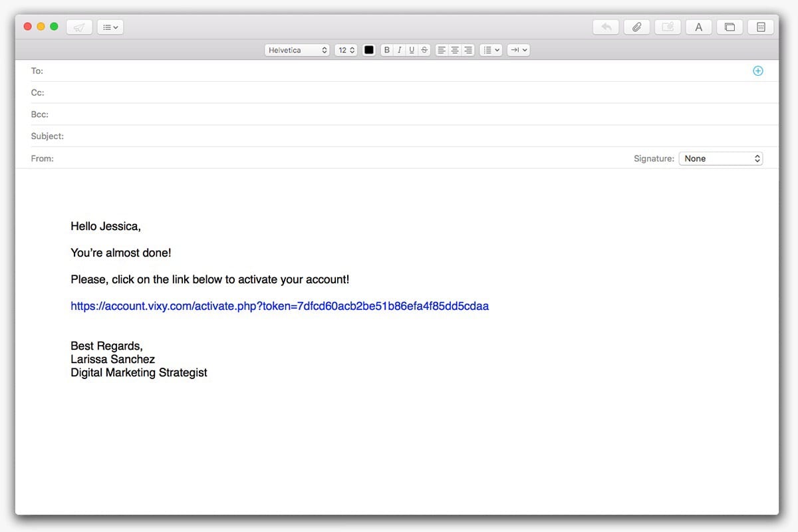
Task: Open the account activation link
Action: (x=279, y=306)
